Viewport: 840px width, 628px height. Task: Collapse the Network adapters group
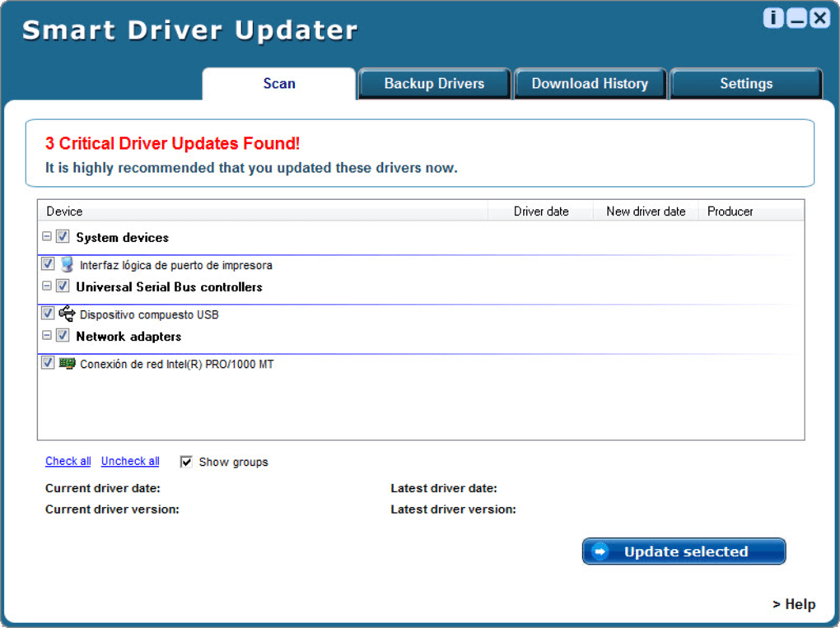tap(47, 335)
